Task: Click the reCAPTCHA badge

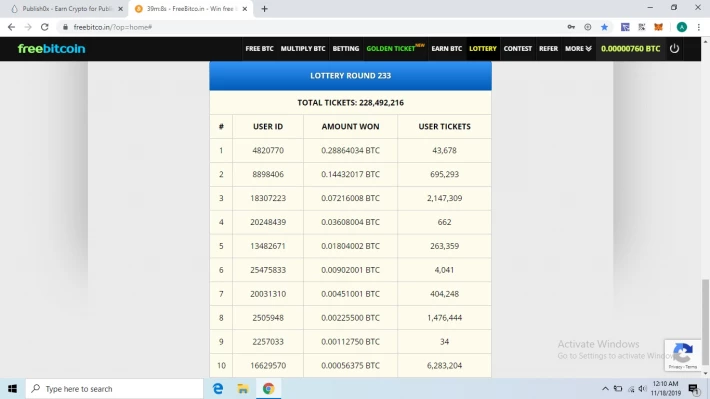Action: [683, 355]
